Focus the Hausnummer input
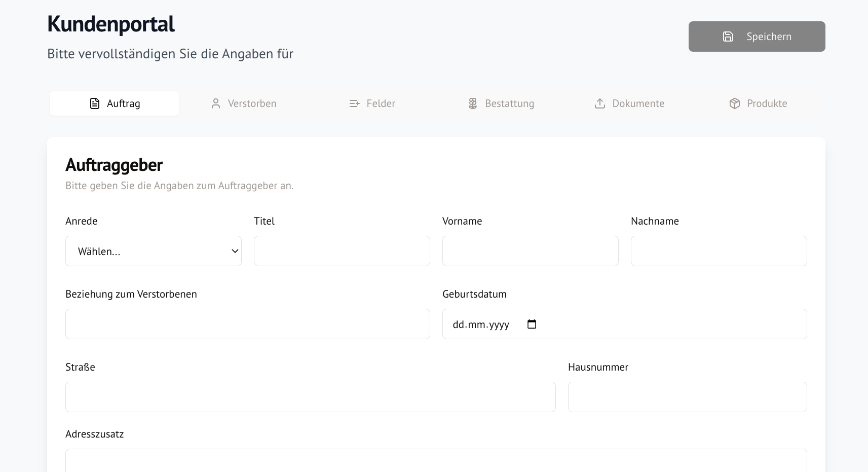 coord(688,397)
